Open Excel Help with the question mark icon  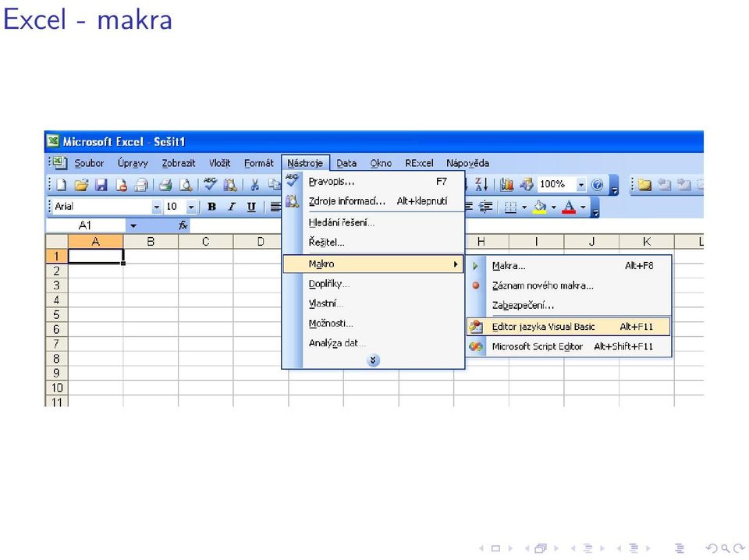597,184
